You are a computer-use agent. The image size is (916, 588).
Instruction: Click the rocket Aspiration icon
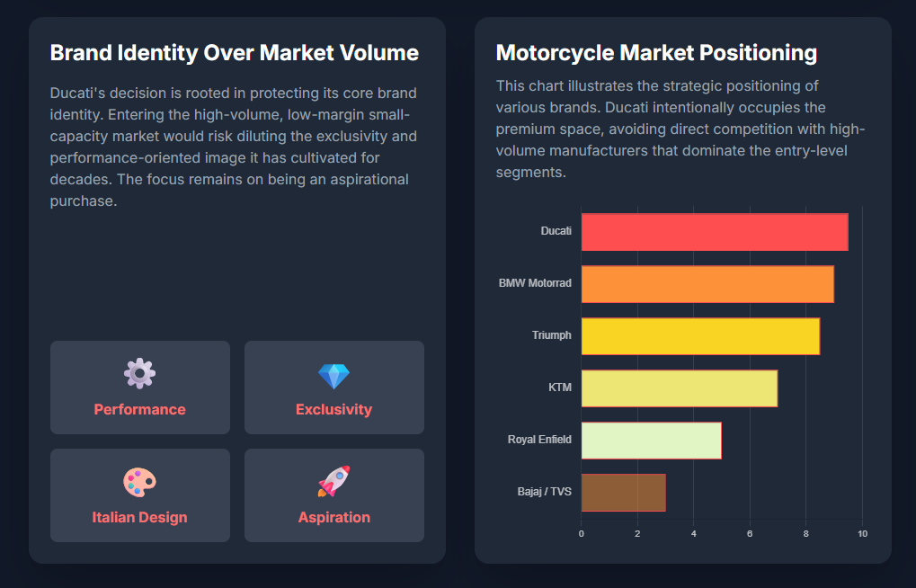[x=333, y=481]
